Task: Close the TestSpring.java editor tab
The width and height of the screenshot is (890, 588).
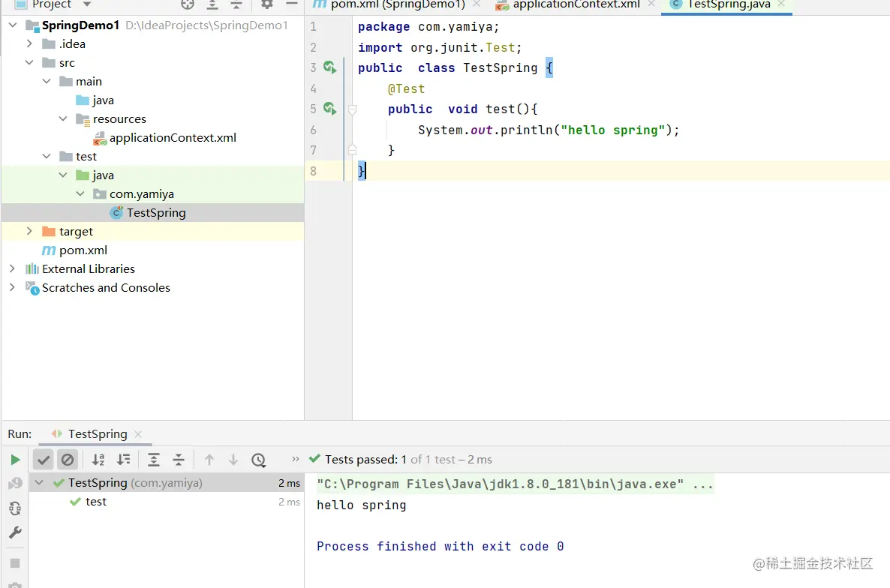Action: [x=782, y=4]
